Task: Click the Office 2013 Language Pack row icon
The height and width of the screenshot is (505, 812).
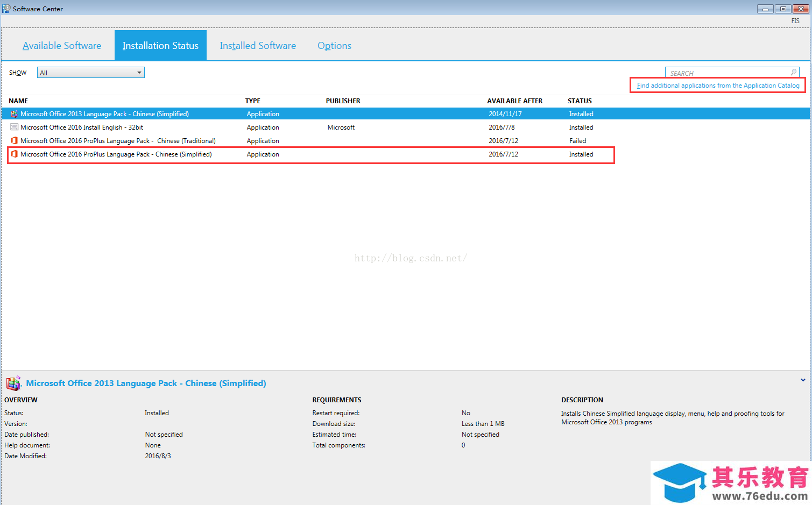Action: [x=14, y=114]
